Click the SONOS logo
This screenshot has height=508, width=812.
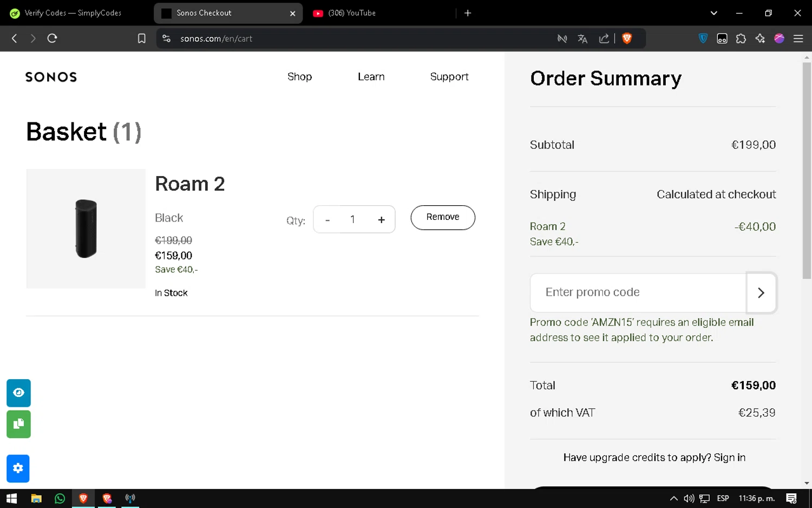(51, 77)
